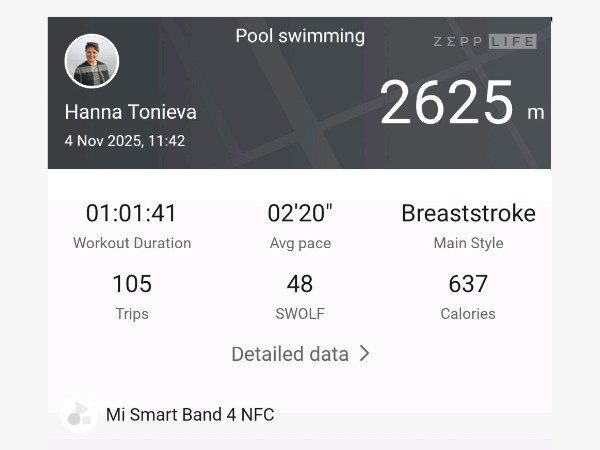
Task: Tap the 2625 distance total
Action: [x=447, y=104]
